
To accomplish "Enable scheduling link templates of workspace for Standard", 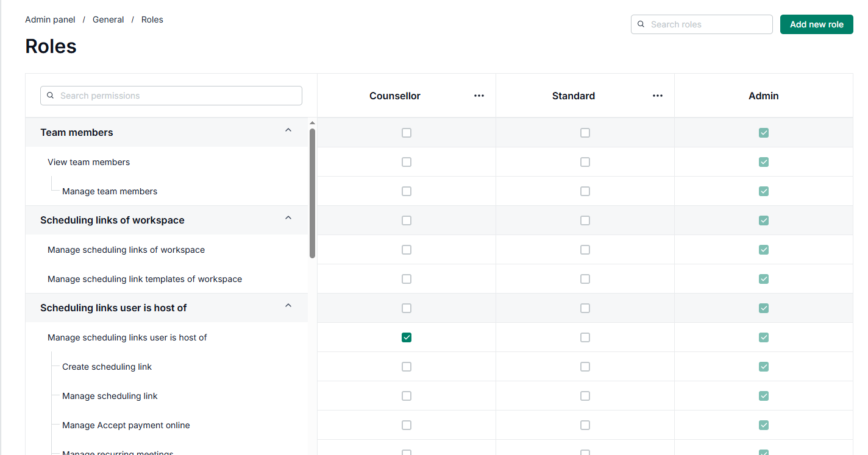I will 585,279.
